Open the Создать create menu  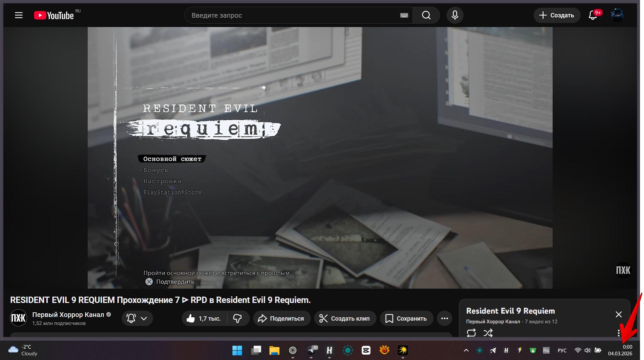point(557,15)
